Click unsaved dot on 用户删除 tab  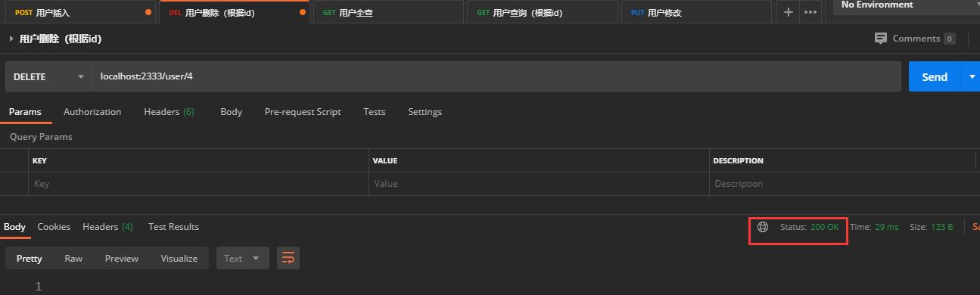coord(303,12)
